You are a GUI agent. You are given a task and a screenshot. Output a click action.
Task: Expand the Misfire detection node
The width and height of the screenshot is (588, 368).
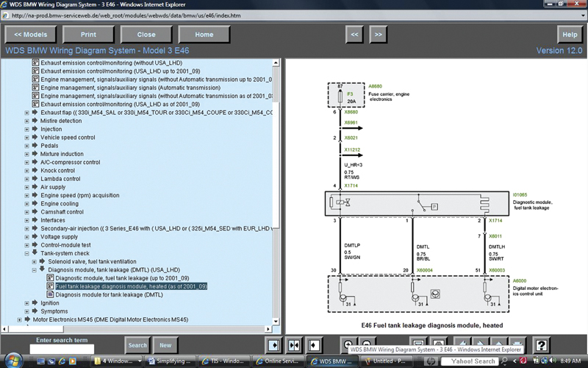point(26,121)
